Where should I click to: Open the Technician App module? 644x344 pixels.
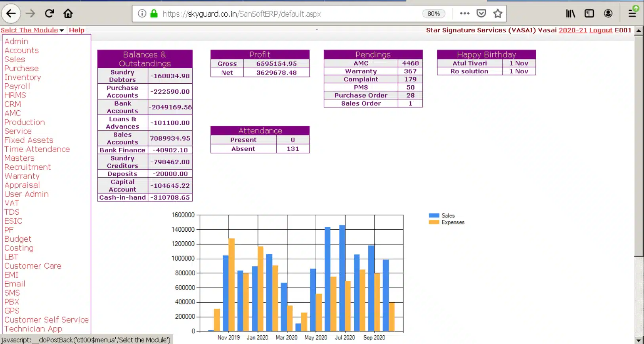[x=33, y=329]
